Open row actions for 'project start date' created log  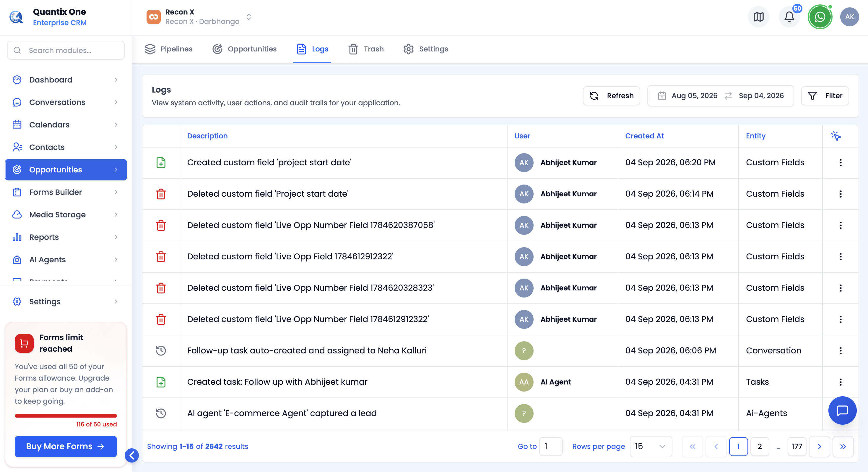[x=840, y=163]
